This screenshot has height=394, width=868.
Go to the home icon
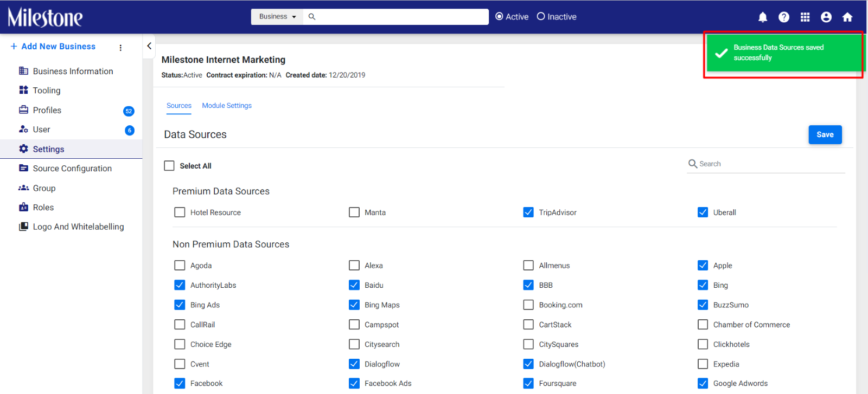coord(847,17)
